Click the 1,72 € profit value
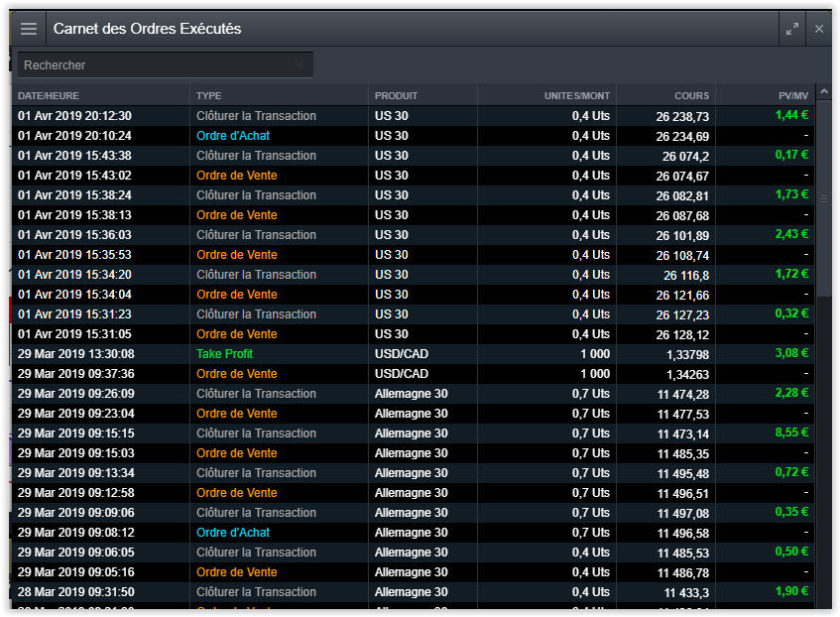840x617 pixels. (791, 274)
